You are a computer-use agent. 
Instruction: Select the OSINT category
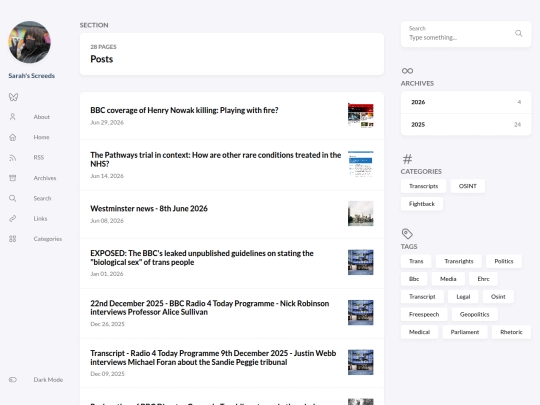pyautogui.click(x=468, y=186)
